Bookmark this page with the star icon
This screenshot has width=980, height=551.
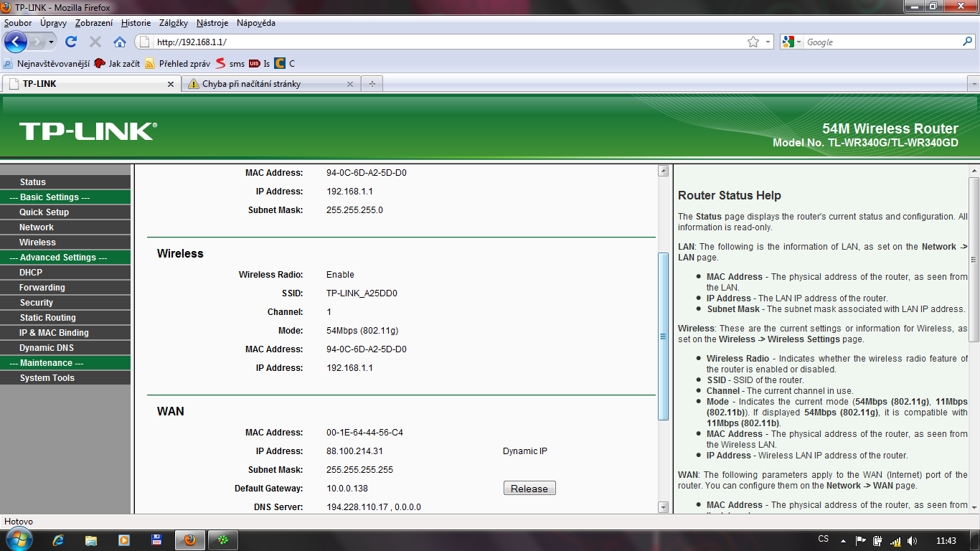click(x=753, y=42)
